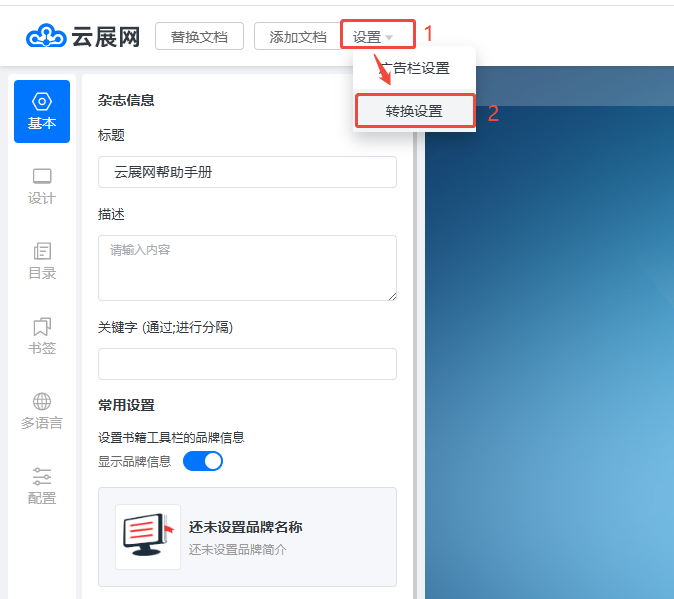This screenshot has height=599, width=674.
Task: Open the 目录 sidebar icon
Action: [42, 252]
